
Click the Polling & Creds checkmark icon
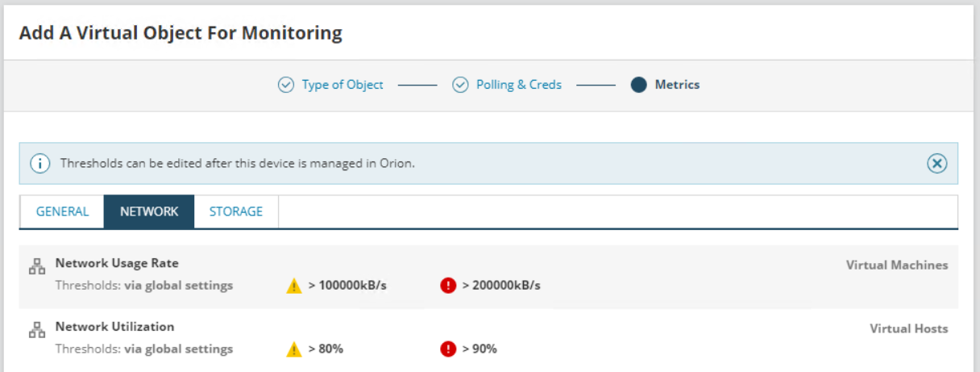(460, 85)
